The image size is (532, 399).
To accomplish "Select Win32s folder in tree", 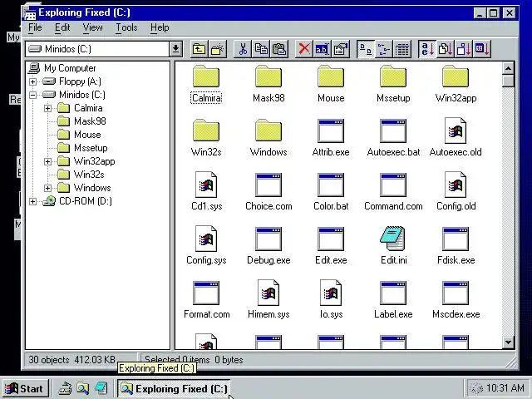I will (x=81, y=175).
